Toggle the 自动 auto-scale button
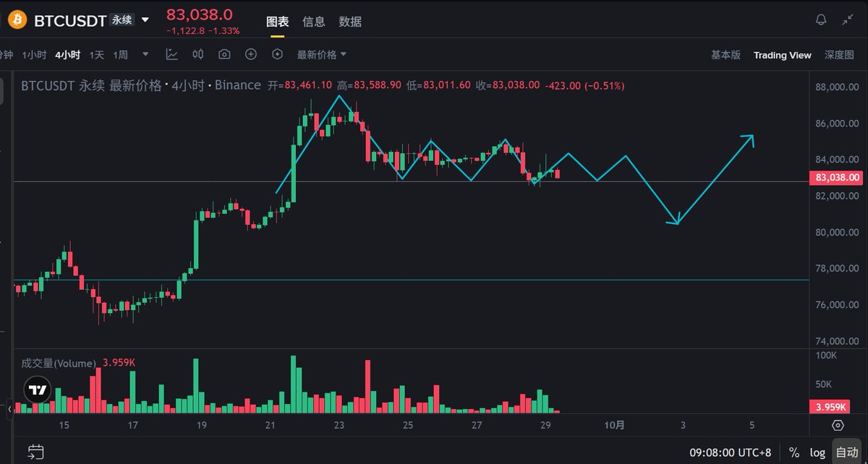This screenshot has width=868, height=464. tap(846, 452)
